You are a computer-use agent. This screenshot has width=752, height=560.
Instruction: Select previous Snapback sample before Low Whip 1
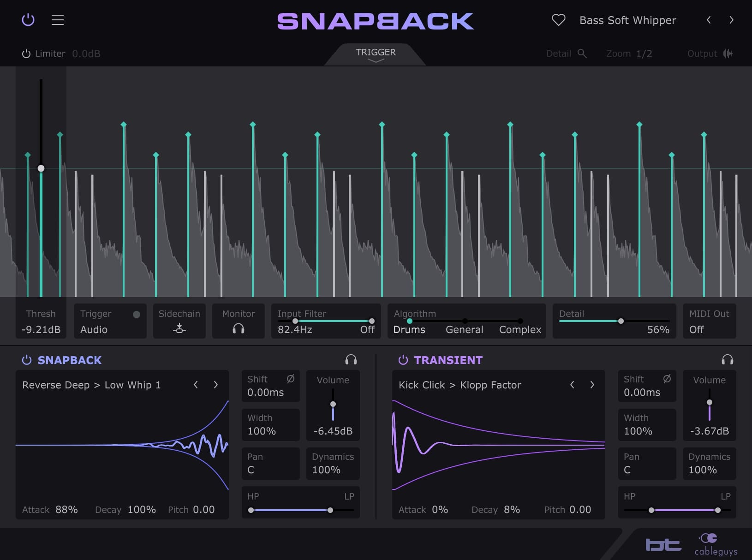pos(196,385)
